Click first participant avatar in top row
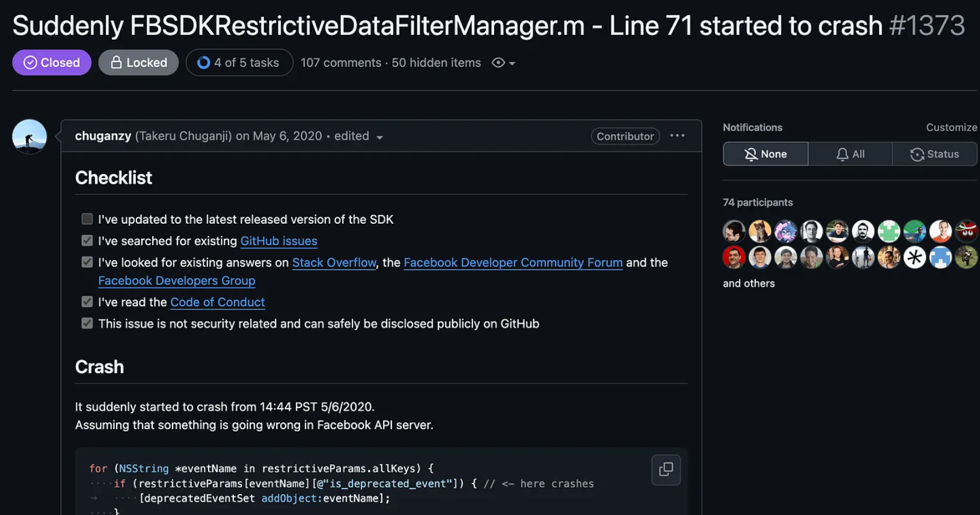Viewport: 980px width, 515px height. click(734, 231)
